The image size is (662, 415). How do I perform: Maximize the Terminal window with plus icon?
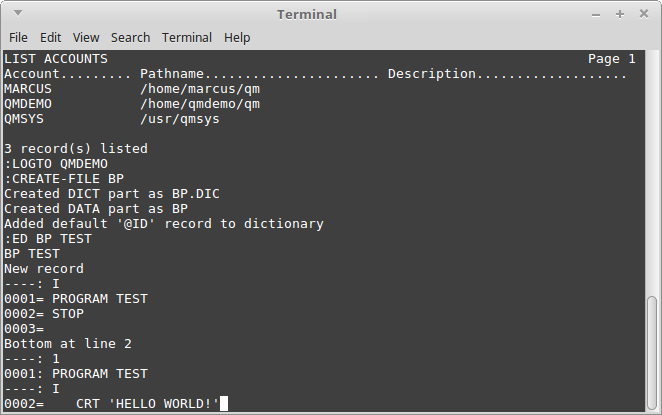(620, 14)
